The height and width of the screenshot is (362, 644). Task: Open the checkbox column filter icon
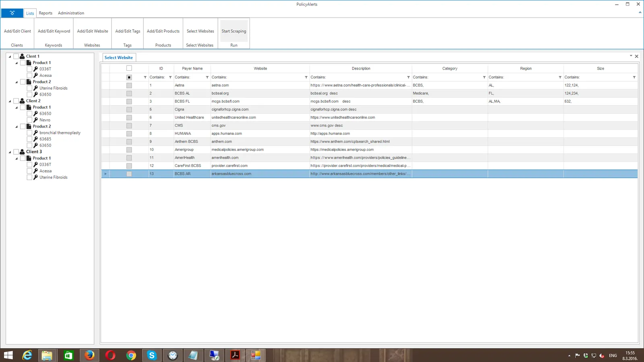[145, 77]
